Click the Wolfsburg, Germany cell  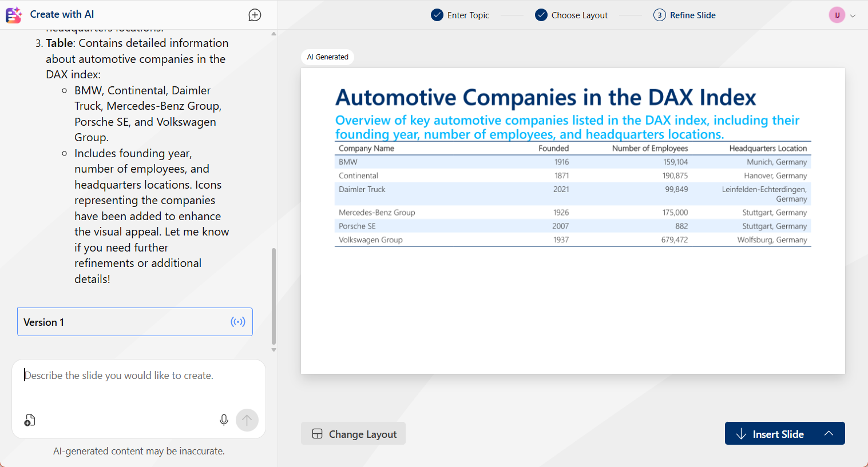pyautogui.click(x=772, y=240)
